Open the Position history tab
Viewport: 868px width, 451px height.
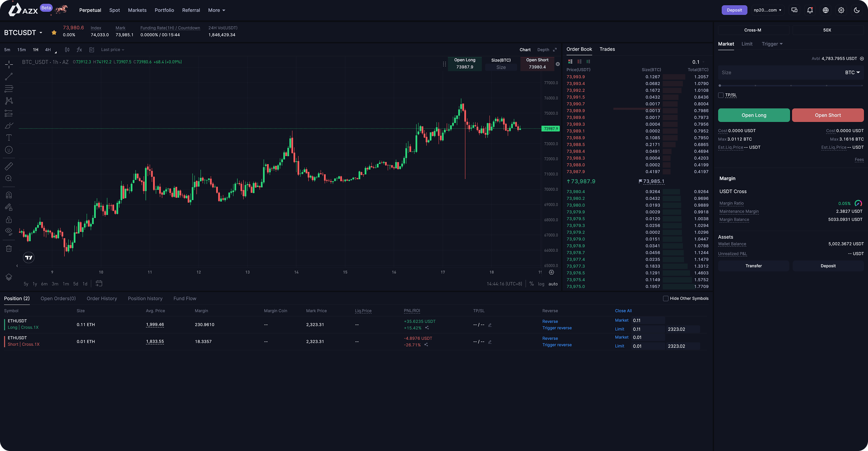click(145, 298)
